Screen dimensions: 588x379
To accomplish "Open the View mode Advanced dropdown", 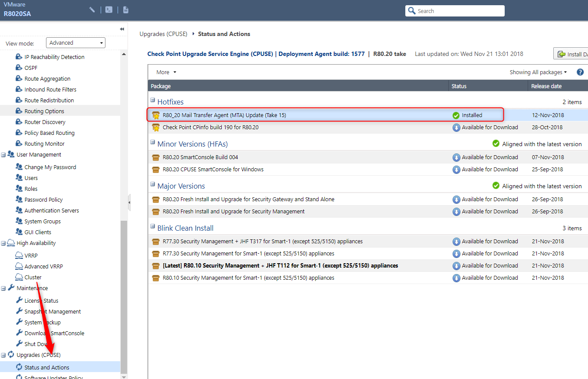I will (x=76, y=43).
